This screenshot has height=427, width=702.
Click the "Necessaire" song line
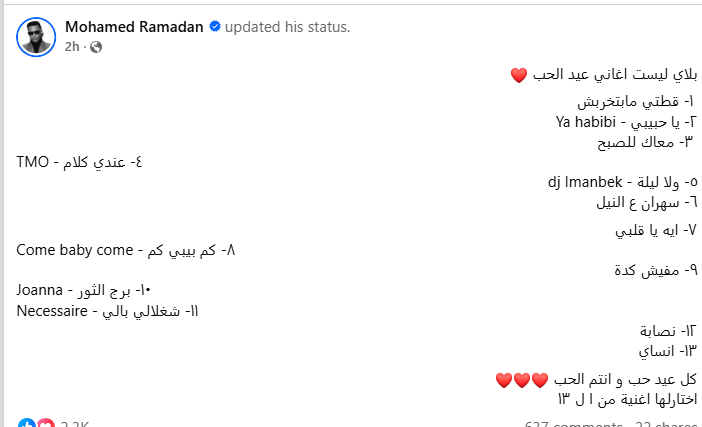(x=109, y=310)
